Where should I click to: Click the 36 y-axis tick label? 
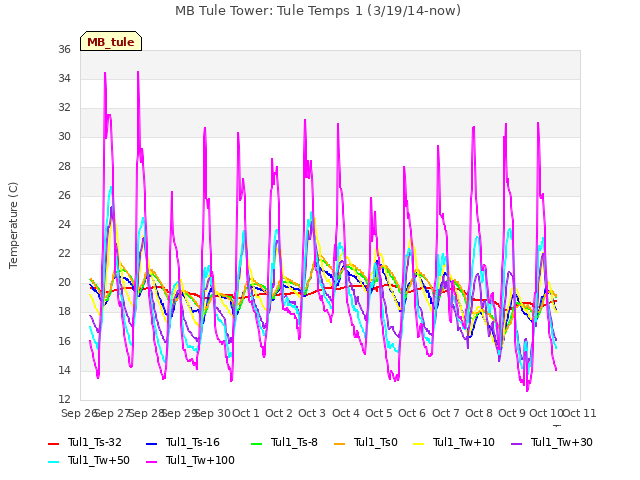pyautogui.click(x=64, y=49)
